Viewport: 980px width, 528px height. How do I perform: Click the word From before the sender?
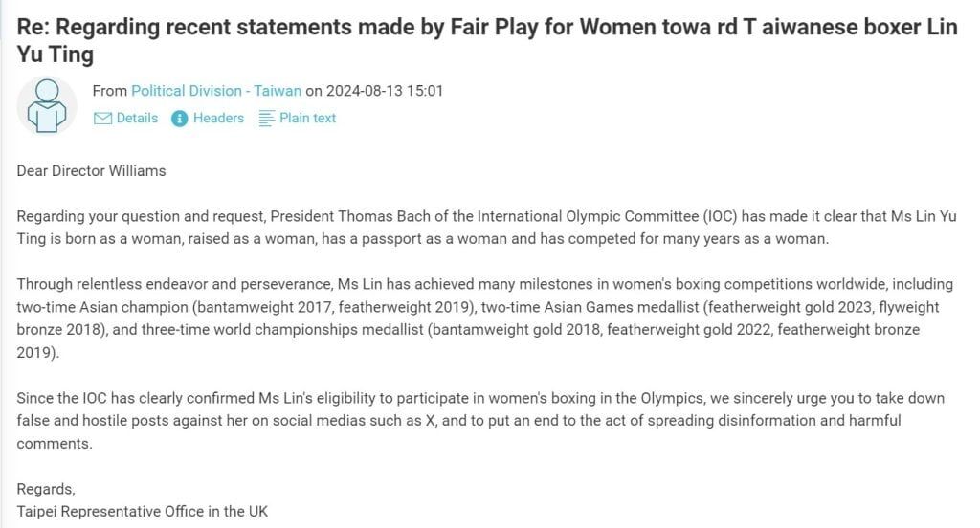[x=110, y=91]
